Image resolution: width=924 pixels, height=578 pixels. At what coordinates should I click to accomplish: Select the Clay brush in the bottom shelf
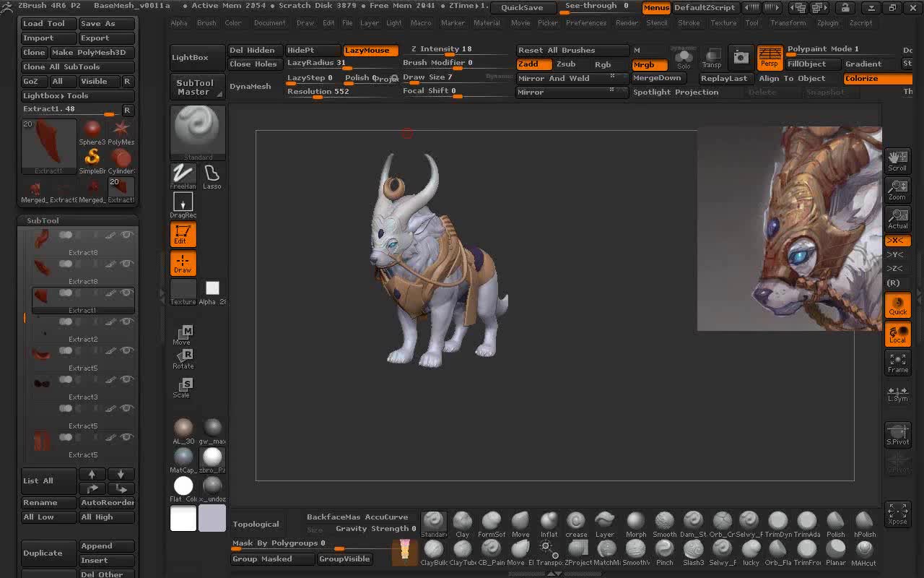pos(462,524)
